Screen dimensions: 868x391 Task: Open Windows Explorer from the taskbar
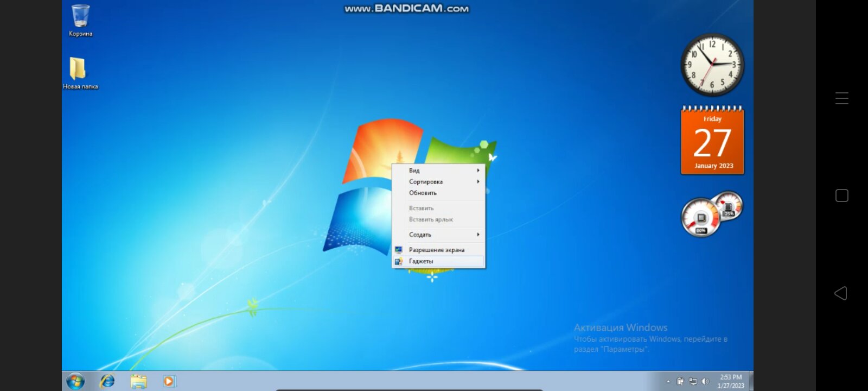tap(139, 381)
